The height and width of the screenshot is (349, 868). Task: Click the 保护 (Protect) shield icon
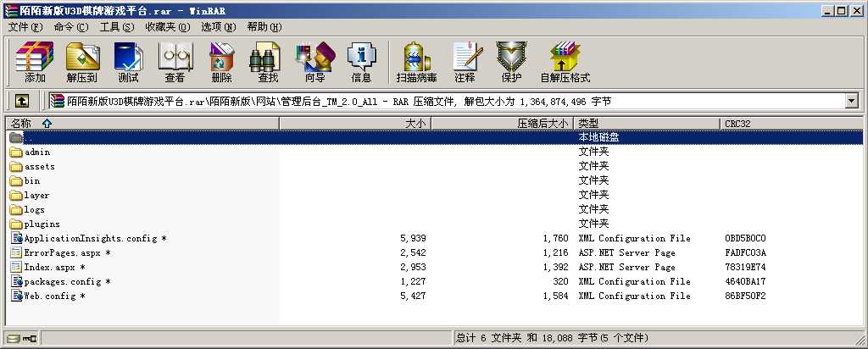[511, 56]
